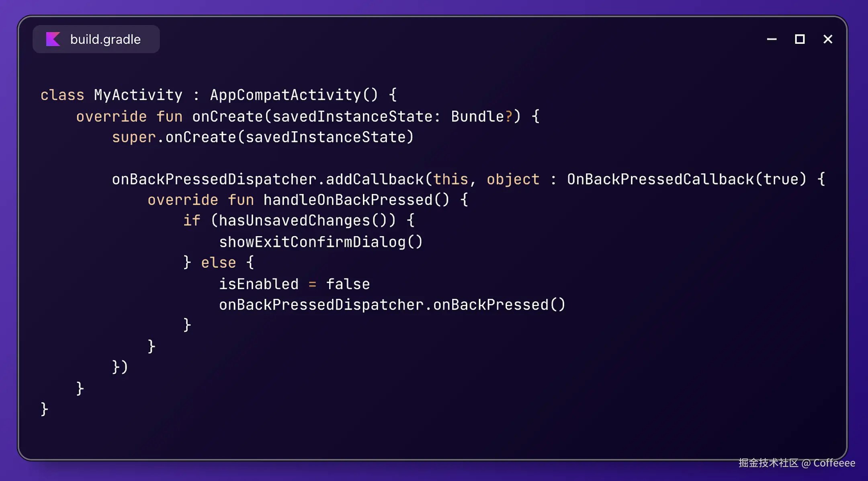Viewport: 868px width, 481px height.
Task: Click the savedInstanceState parameter in onCreate signature
Action: [x=352, y=117]
